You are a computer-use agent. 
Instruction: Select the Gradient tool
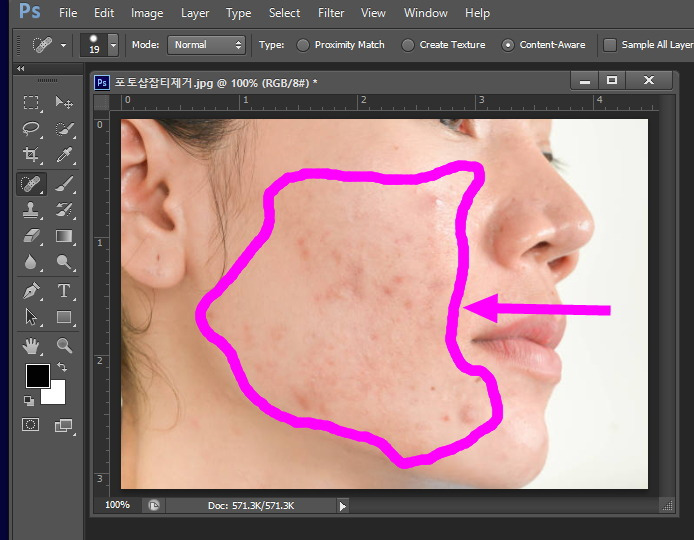[x=64, y=236]
